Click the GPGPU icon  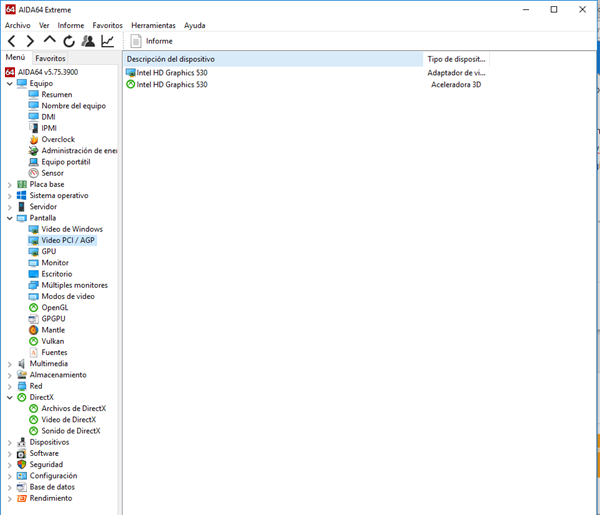pyautogui.click(x=34, y=319)
